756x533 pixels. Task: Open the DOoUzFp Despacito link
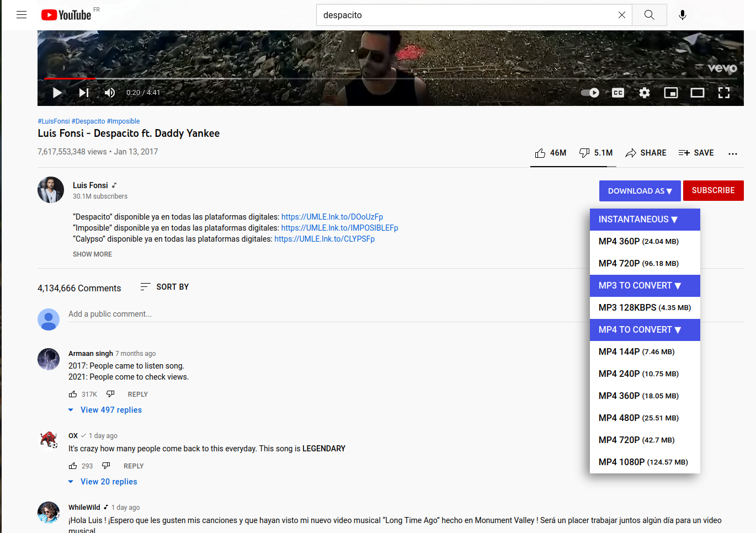coord(332,217)
